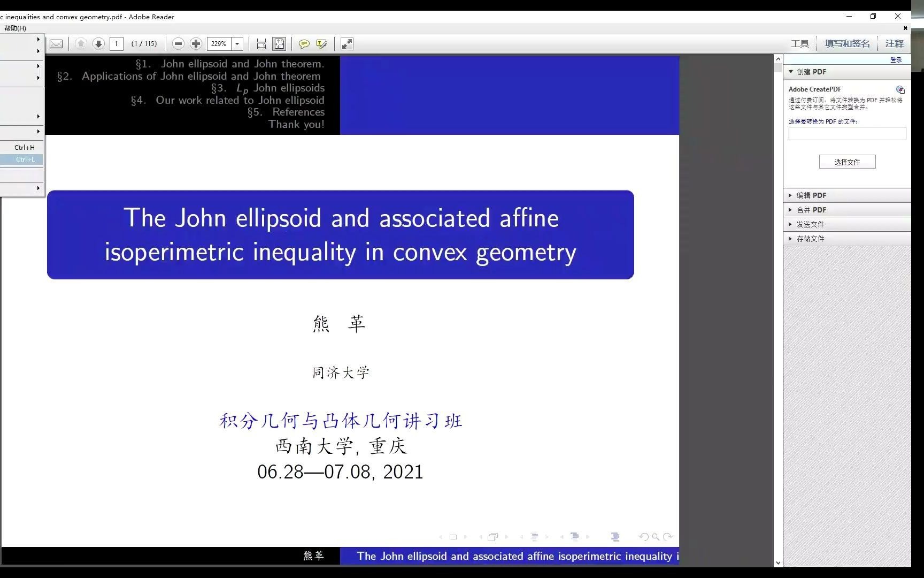Click the footer author name 熊革
The height and width of the screenshot is (578, 924).
click(x=313, y=556)
